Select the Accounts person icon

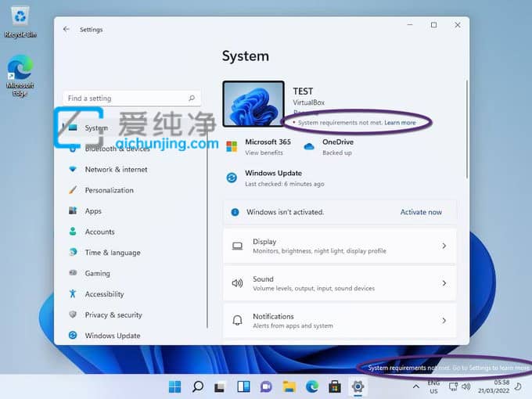tap(73, 232)
